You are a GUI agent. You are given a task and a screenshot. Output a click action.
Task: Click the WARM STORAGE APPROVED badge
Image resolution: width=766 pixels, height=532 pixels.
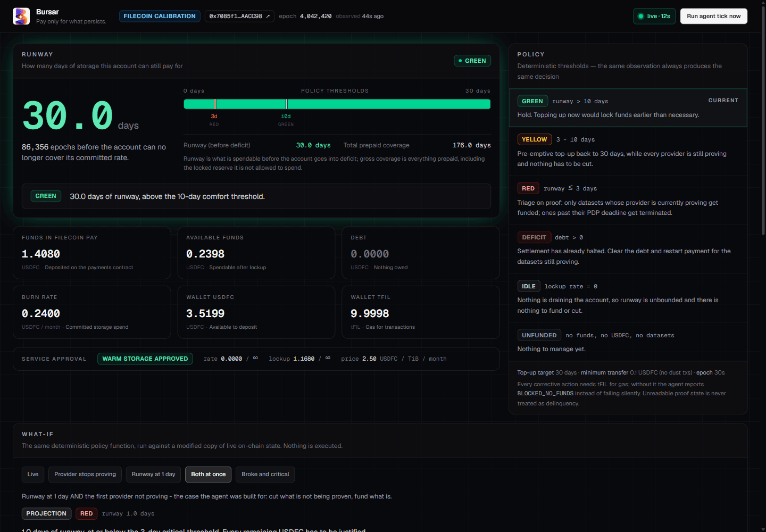[145, 359]
